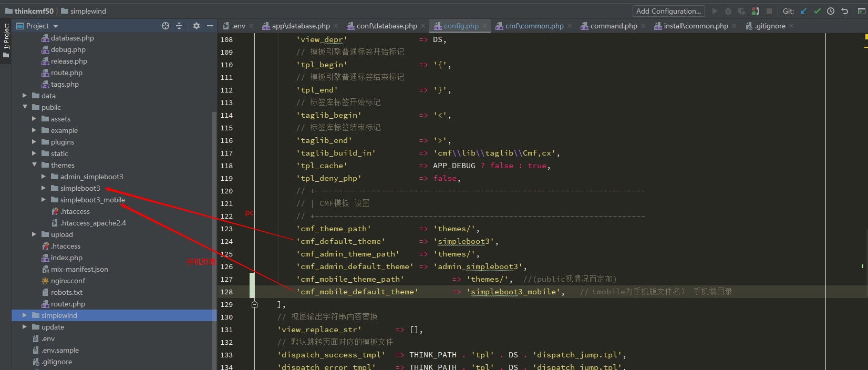Click the fold marker at line 129
Image resolution: width=868 pixels, height=370 pixels.
(x=254, y=304)
